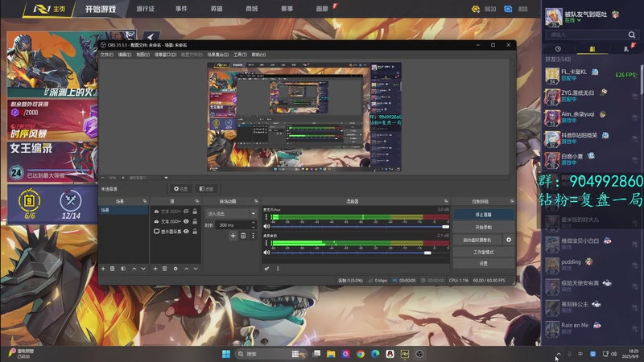This screenshot has width=644, height=362.
Task: Open options menu for 麦克风/Aux audio channel
Action: pyautogui.click(x=266, y=216)
